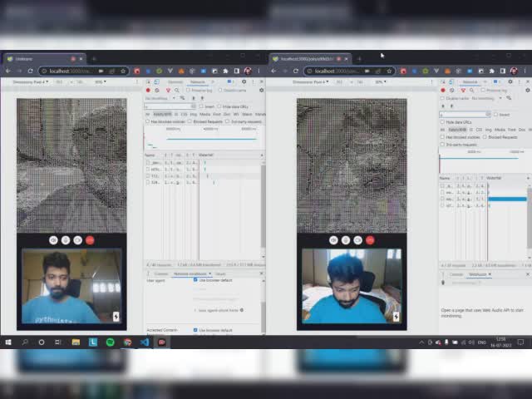Filter by Media type in left DevTools
The width and height of the screenshot is (532, 399).
[205, 114]
